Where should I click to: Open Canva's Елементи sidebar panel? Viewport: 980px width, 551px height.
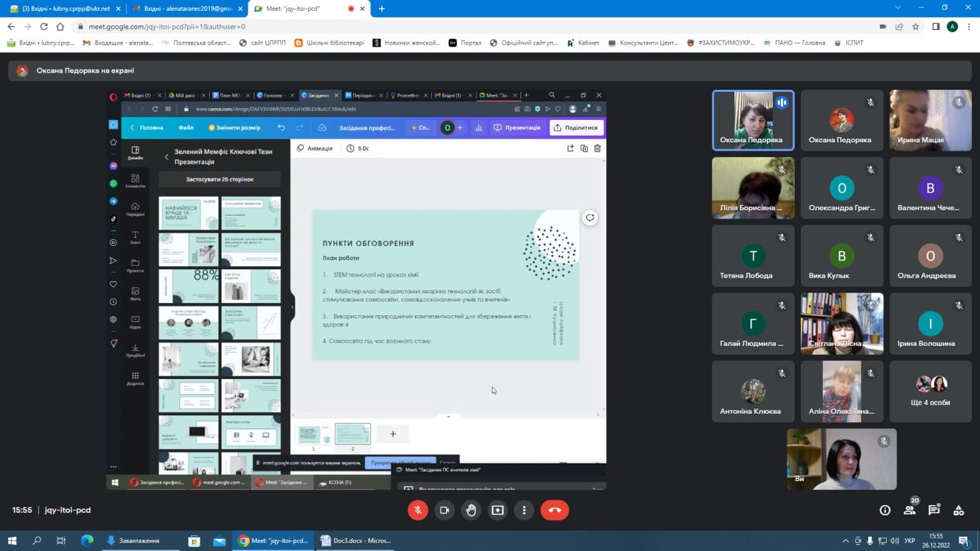pos(135,181)
